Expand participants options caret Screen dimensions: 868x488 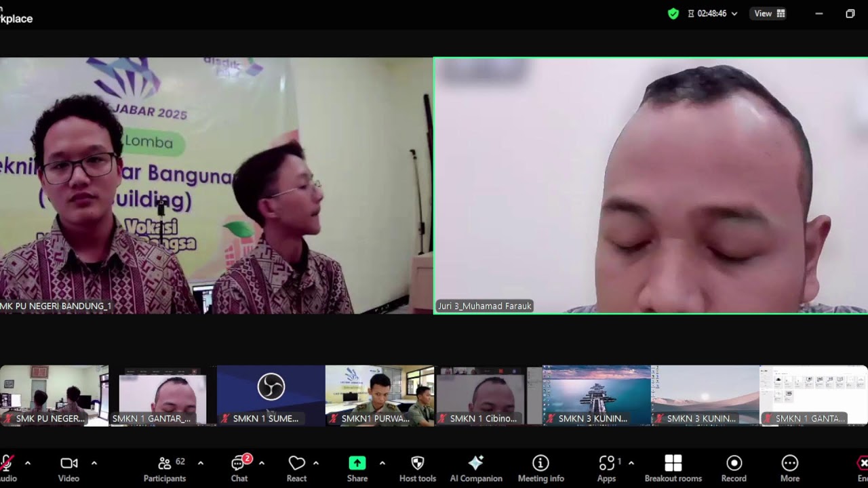[201, 463]
